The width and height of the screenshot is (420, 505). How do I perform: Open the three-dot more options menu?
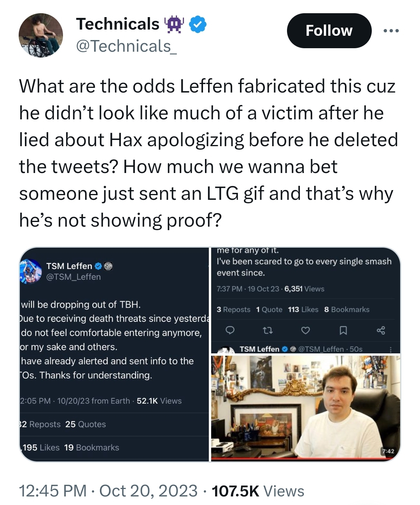(x=391, y=31)
